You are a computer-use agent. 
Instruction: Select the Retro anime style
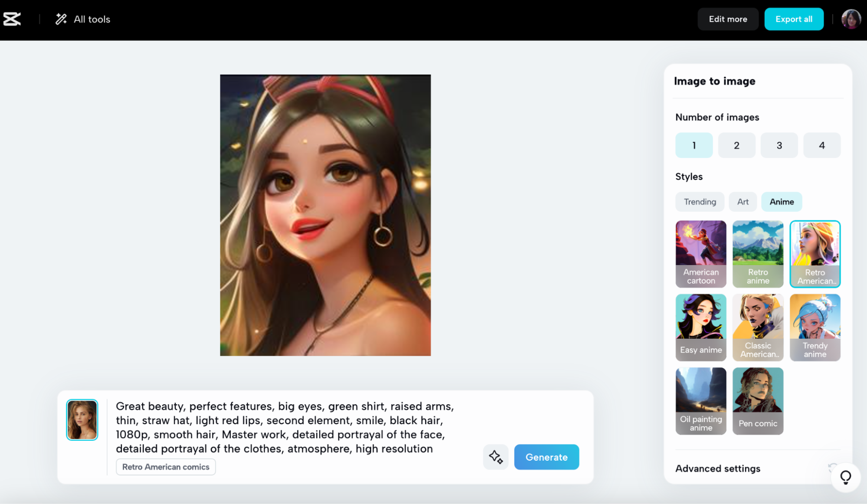758,254
